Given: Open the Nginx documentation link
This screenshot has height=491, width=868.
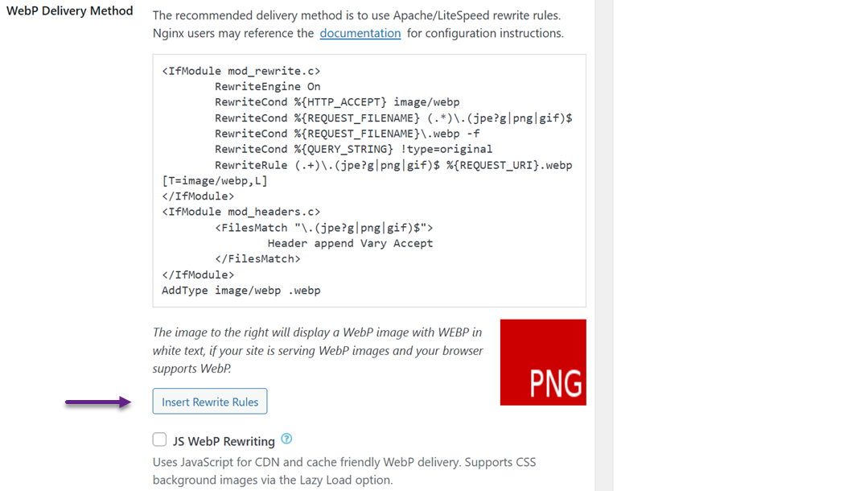Looking at the screenshot, I should coord(360,33).
